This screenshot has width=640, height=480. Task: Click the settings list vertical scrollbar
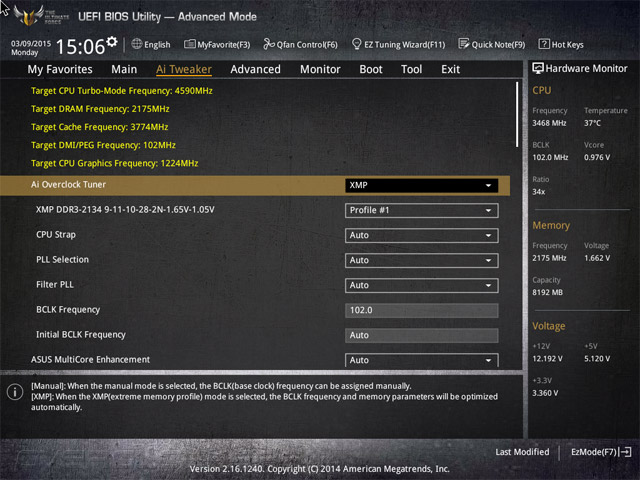click(517, 115)
